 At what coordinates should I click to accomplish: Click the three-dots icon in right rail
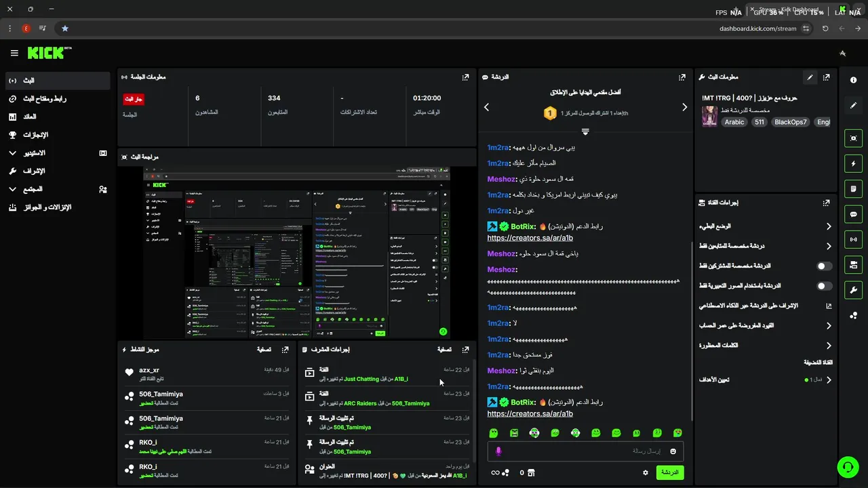(x=853, y=315)
